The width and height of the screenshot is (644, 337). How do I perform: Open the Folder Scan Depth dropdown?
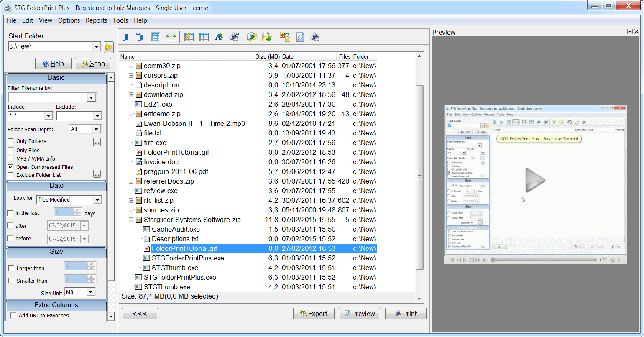click(x=97, y=129)
